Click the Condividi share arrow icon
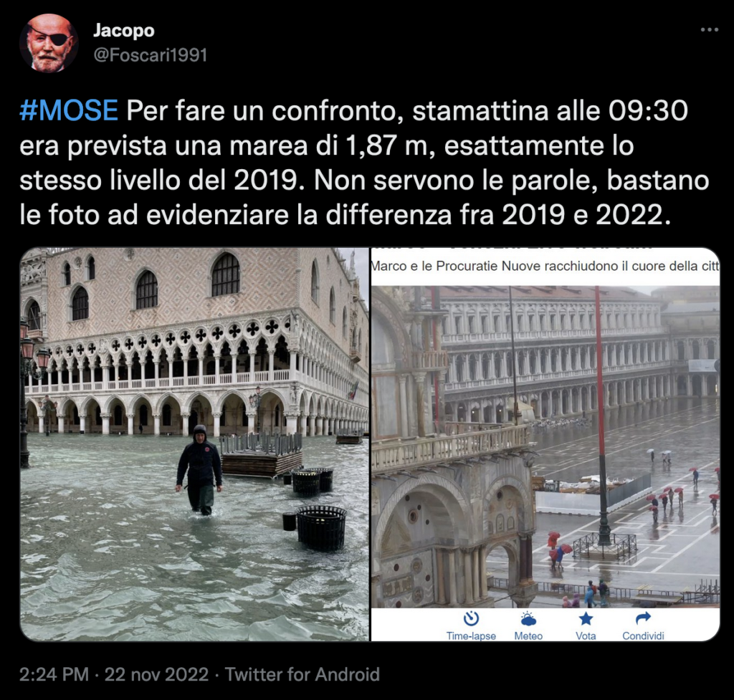This screenshot has height=700, width=734. 643,618
